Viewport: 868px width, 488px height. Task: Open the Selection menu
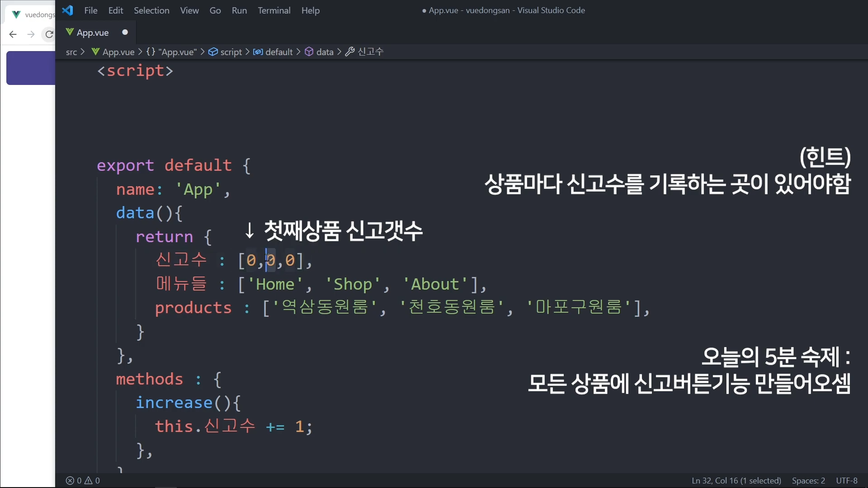pos(151,10)
